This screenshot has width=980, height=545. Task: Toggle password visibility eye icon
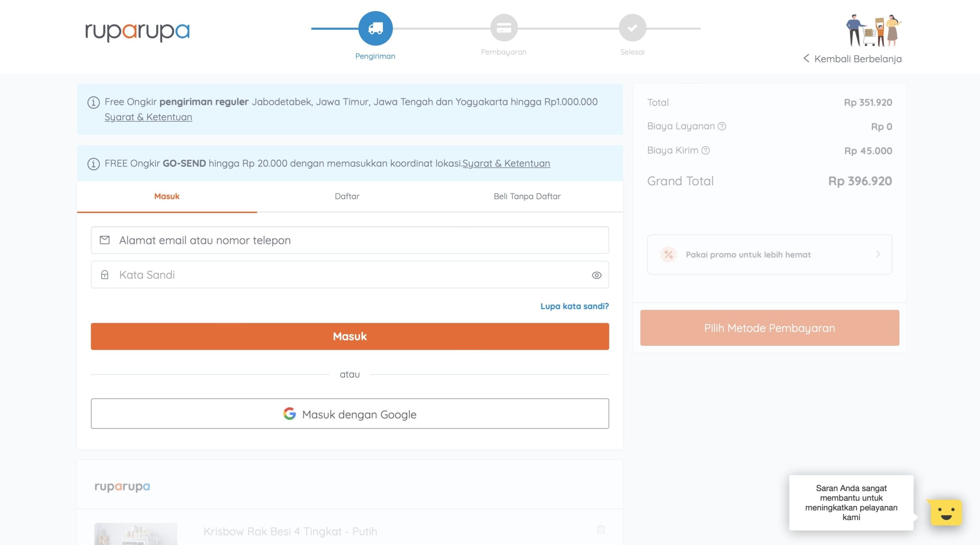(596, 275)
